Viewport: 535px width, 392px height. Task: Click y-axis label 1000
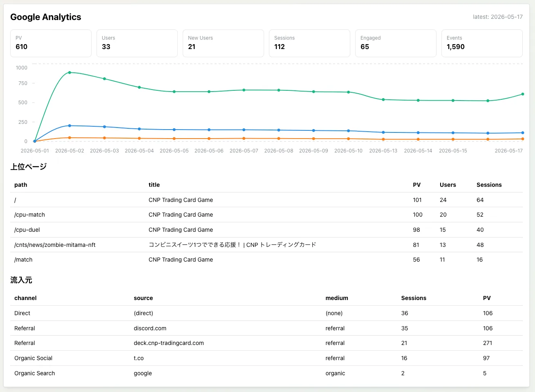point(22,68)
